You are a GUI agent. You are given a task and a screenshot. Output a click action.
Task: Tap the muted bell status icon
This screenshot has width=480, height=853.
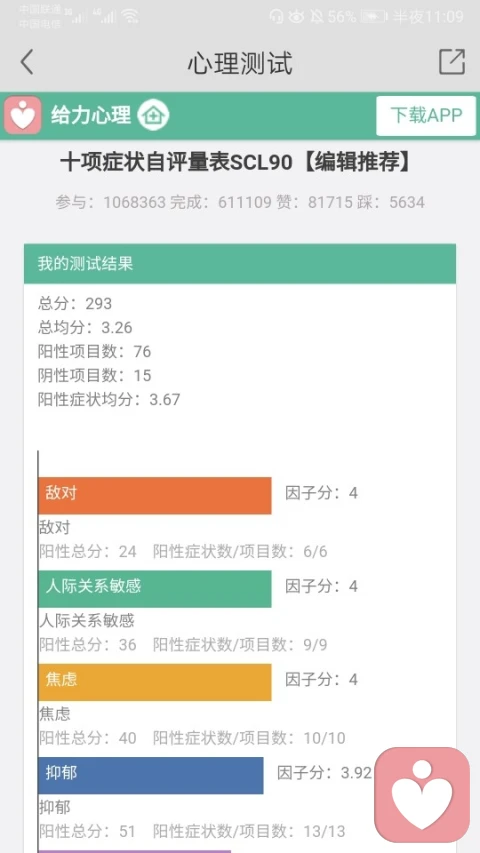point(316,17)
